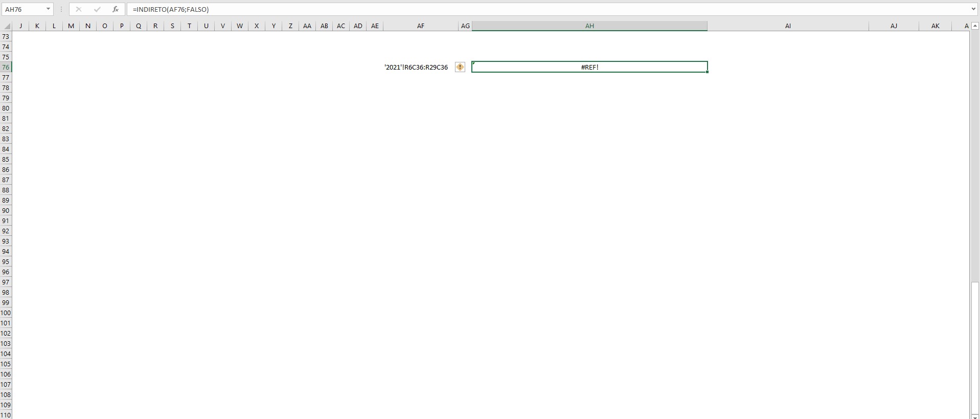Select row 85 header
The image size is (980, 419).
point(6,159)
